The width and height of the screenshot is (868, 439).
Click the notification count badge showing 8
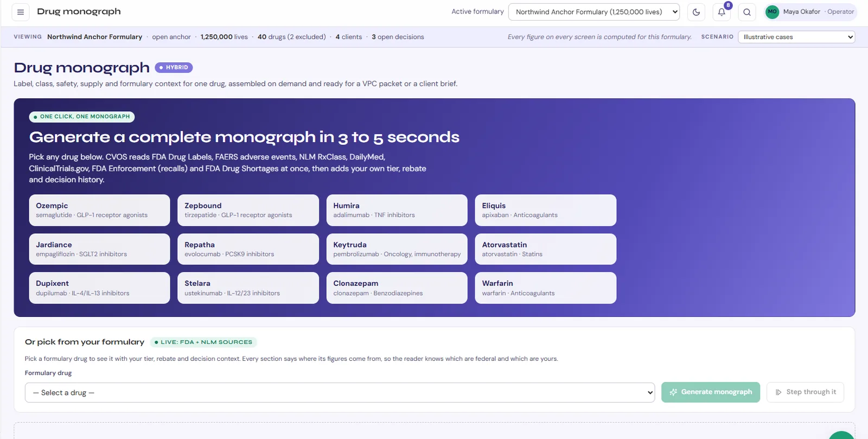(x=728, y=5)
